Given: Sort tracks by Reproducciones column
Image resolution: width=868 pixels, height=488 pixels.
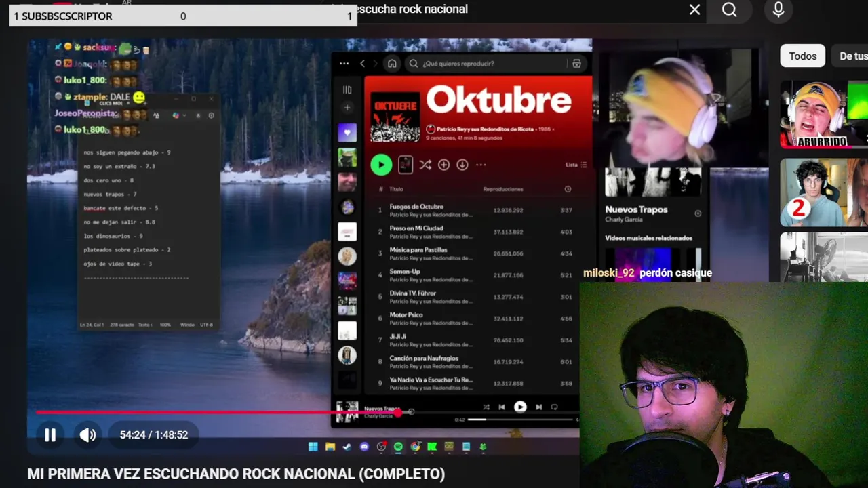Looking at the screenshot, I should (x=503, y=189).
